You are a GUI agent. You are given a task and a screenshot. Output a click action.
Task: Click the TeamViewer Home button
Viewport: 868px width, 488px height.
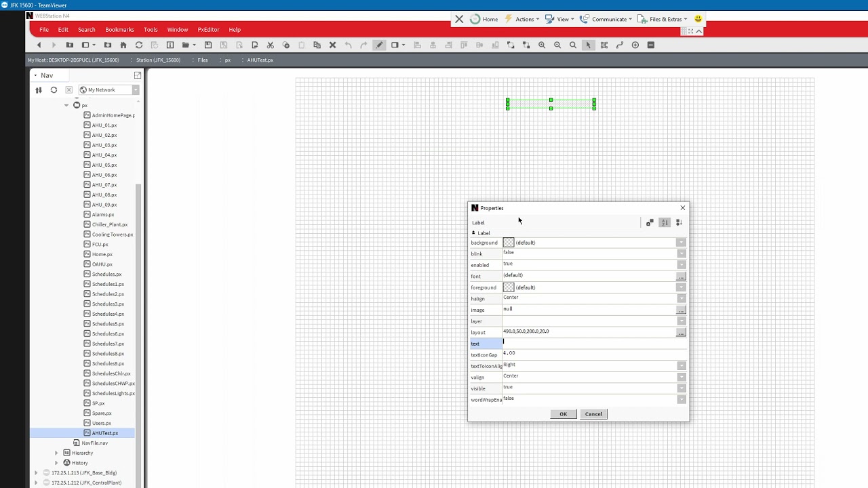coord(484,19)
